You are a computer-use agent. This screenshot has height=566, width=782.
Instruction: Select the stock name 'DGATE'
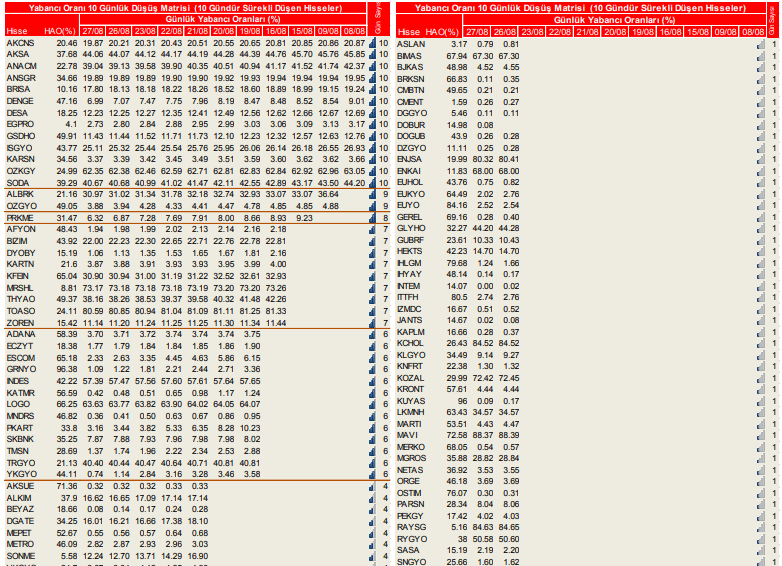coord(20,521)
